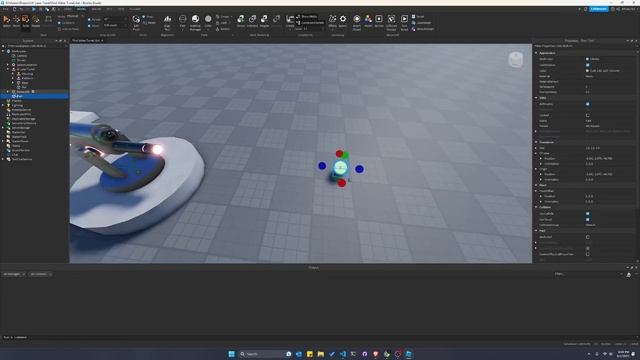Image resolution: width=640 pixels, height=360 pixels.
Task: Open the Material Manager
Action: tap(195, 22)
